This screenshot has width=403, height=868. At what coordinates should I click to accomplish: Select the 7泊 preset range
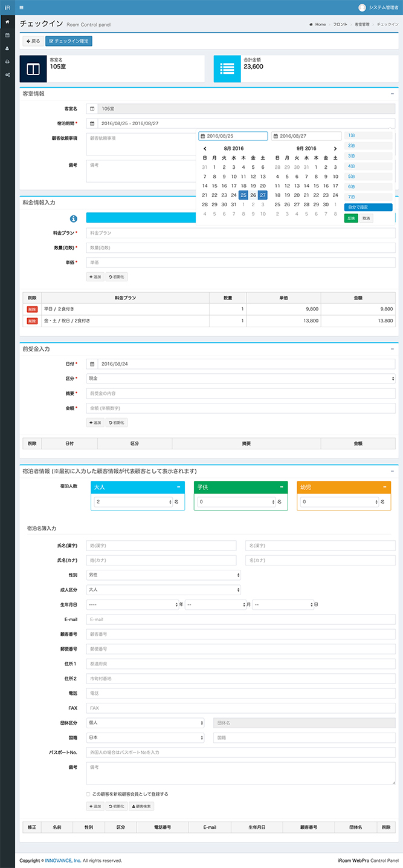pyautogui.click(x=369, y=197)
